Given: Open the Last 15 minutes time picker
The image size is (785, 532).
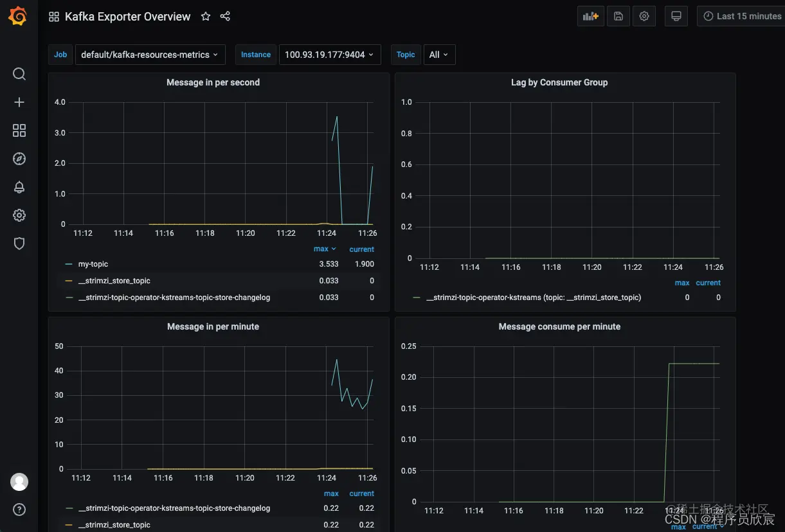Looking at the screenshot, I should (x=741, y=16).
